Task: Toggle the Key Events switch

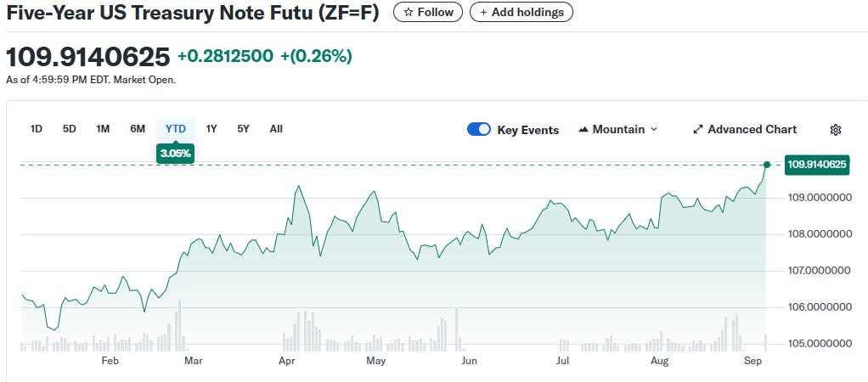Action: click(x=479, y=130)
